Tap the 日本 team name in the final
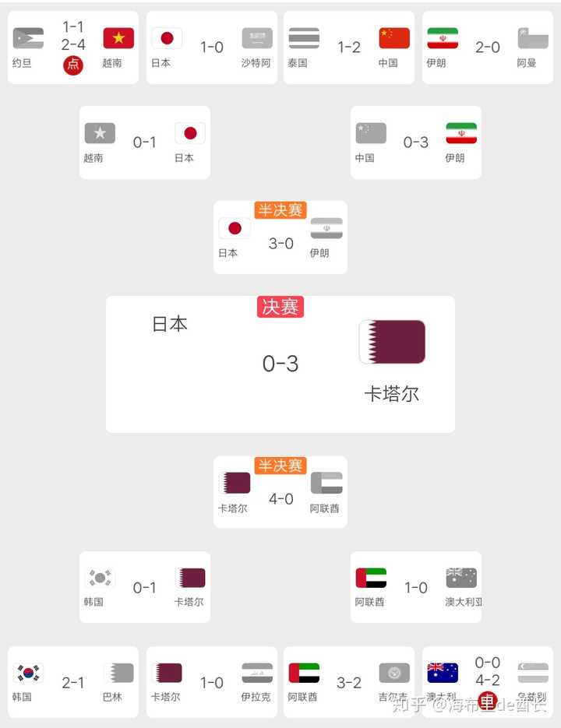This screenshot has width=561, height=728. coord(170,324)
